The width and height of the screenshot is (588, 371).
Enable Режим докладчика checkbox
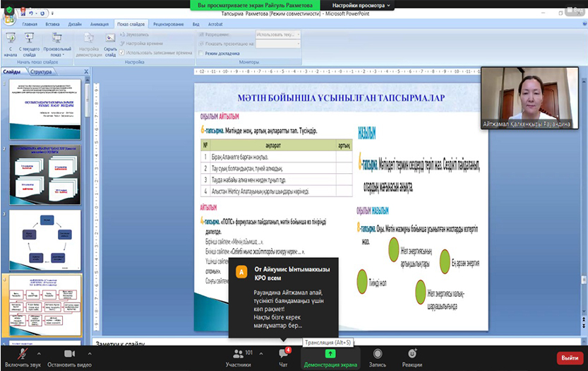(x=202, y=53)
